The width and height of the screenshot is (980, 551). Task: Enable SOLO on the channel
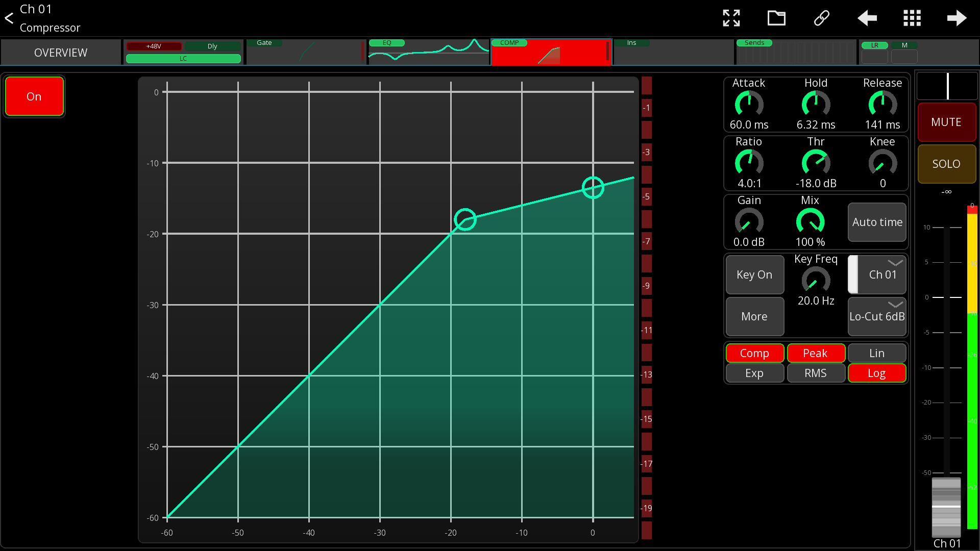click(946, 164)
